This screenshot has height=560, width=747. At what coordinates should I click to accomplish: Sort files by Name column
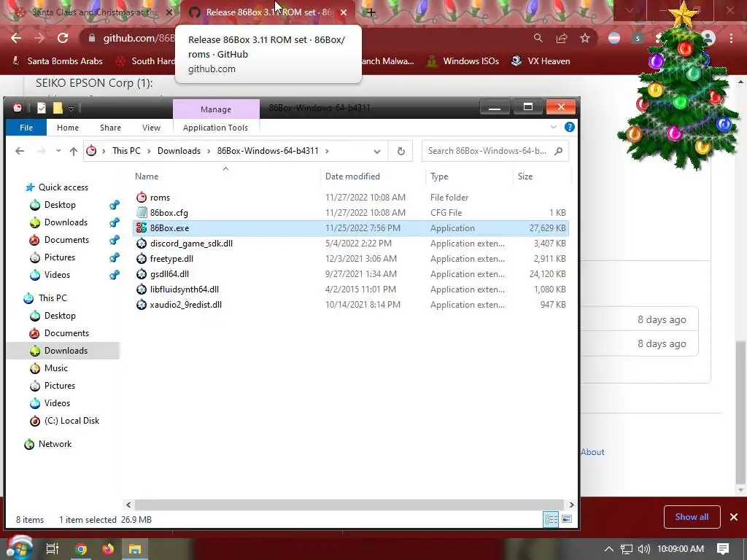pos(147,176)
